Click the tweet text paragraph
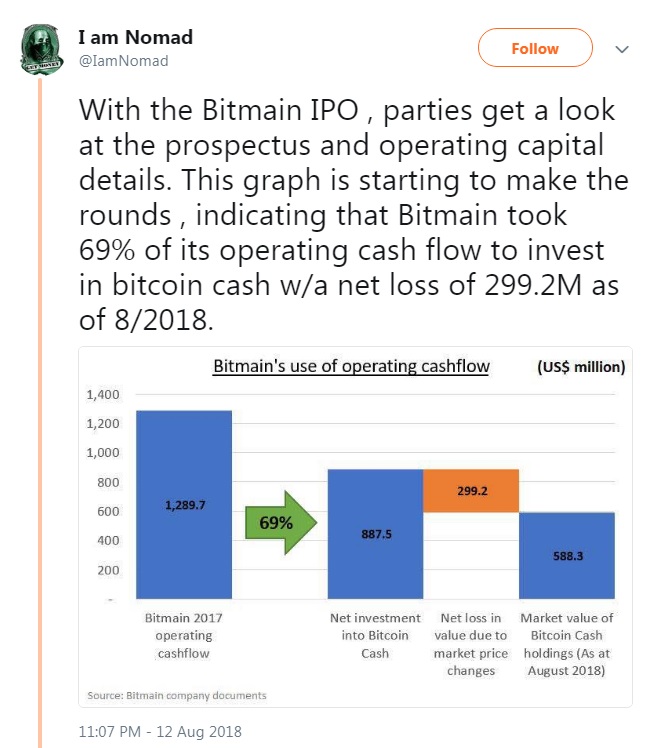Image resolution: width=664 pixels, height=748 pixels. coord(350,214)
